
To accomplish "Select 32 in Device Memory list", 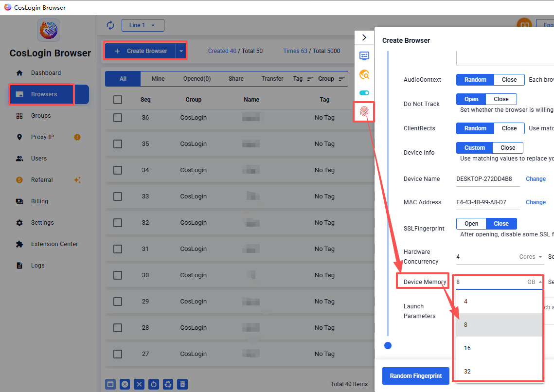I will pos(499,371).
